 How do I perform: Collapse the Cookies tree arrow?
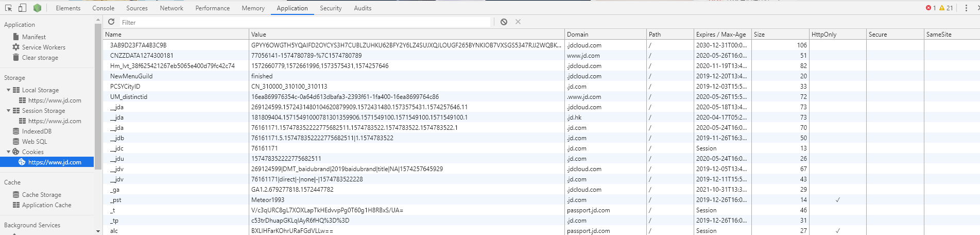pos(8,152)
